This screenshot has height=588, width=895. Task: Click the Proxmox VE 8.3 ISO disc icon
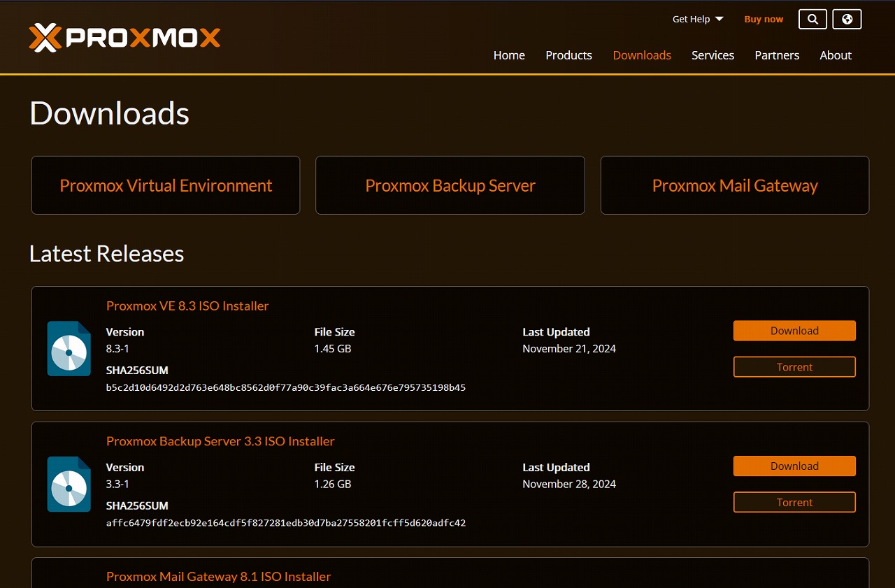[69, 349]
